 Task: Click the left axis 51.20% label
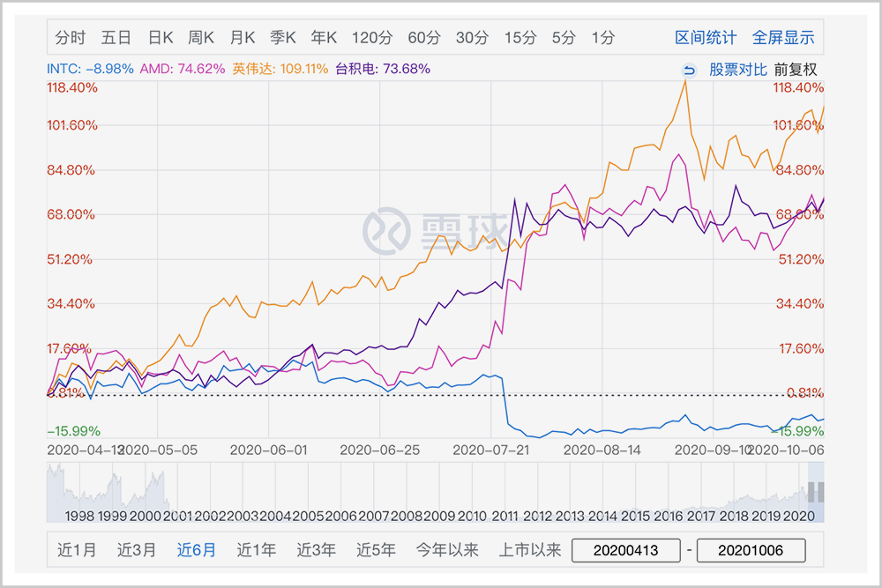click(69, 259)
